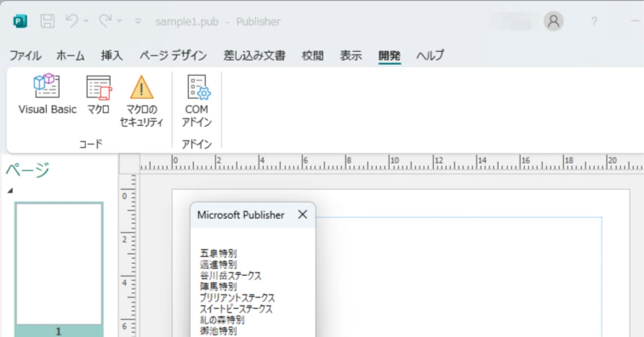Viewport: 644px width, 337px height.
Task: Open the redo history dropdown arrow
Action: [x=119, y=21]
